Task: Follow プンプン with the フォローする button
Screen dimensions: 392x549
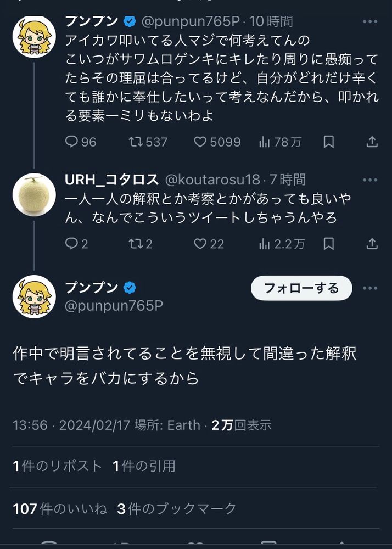Action: click(301, 288)
